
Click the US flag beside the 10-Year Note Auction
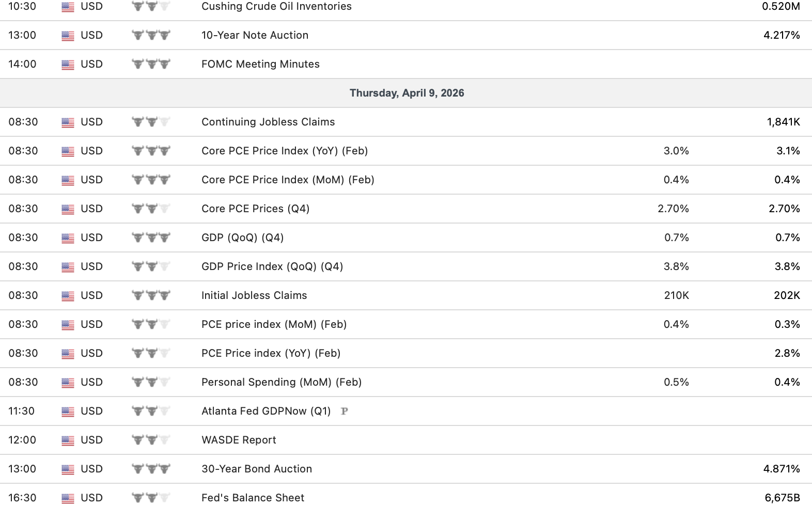[x=68, y=36]
